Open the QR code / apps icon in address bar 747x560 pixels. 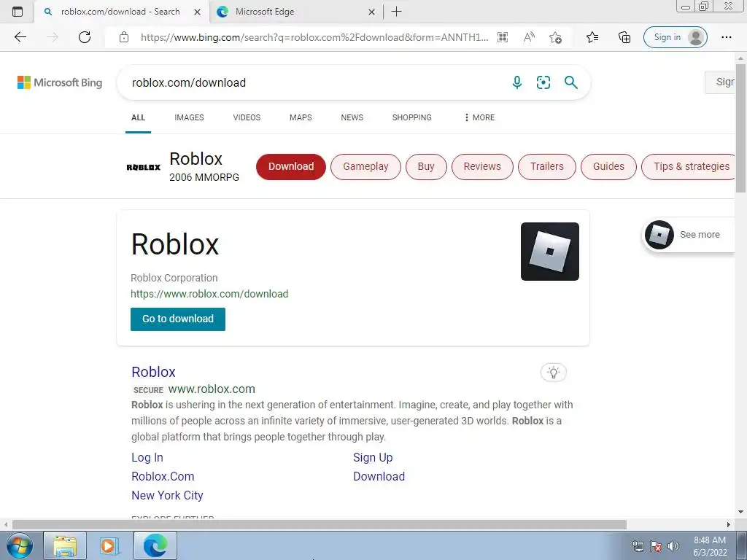[503, 37]
